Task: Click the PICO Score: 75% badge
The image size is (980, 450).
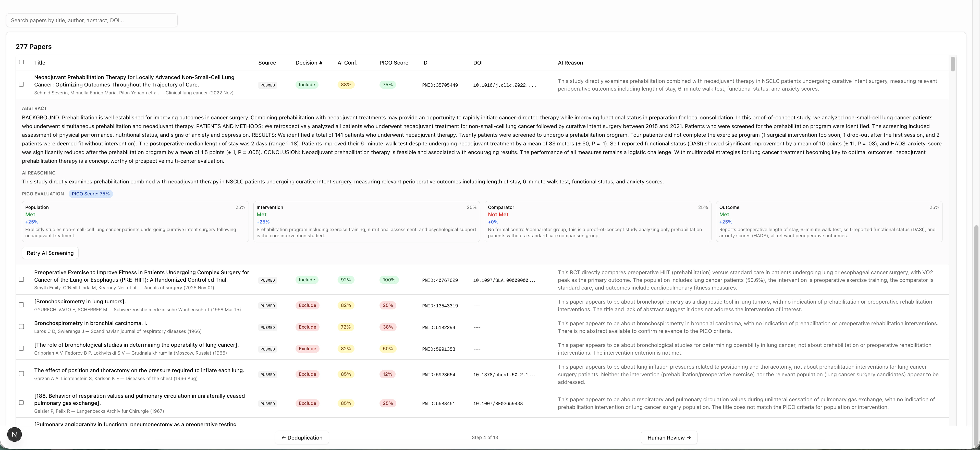Action: tap(91, 194)
